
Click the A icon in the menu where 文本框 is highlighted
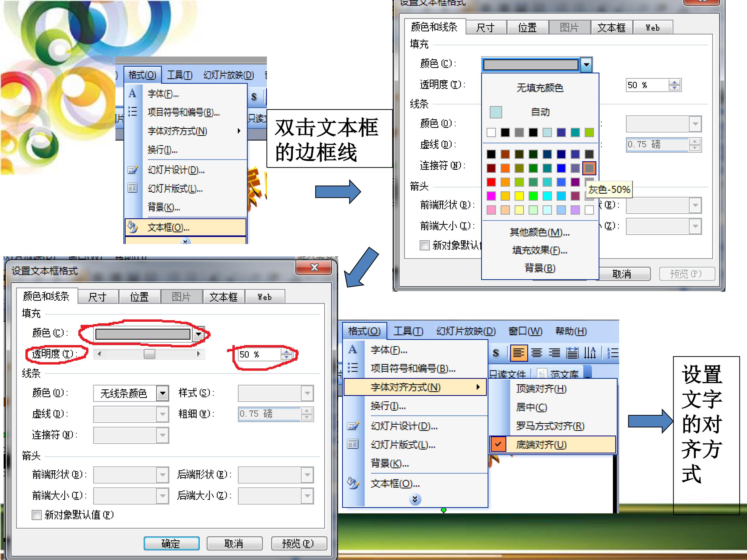click(132, 94)
